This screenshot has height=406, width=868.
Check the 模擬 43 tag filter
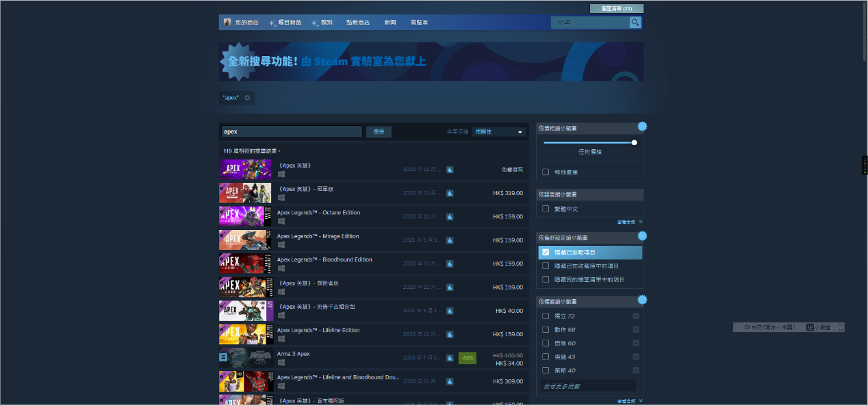[546, 357]
